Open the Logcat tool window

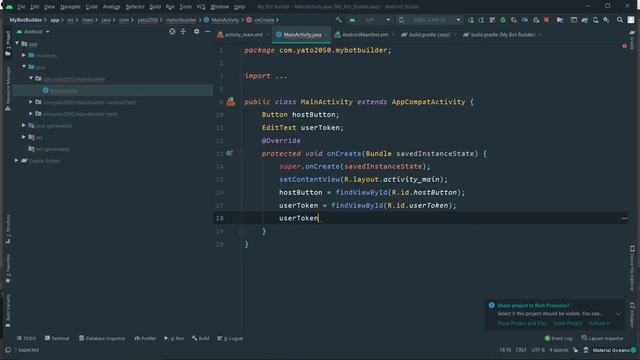(231, 338)
